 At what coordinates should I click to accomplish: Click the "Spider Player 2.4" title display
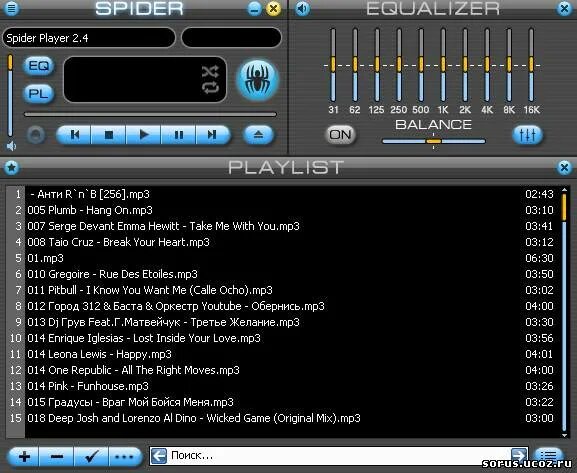tap(88, 38)
